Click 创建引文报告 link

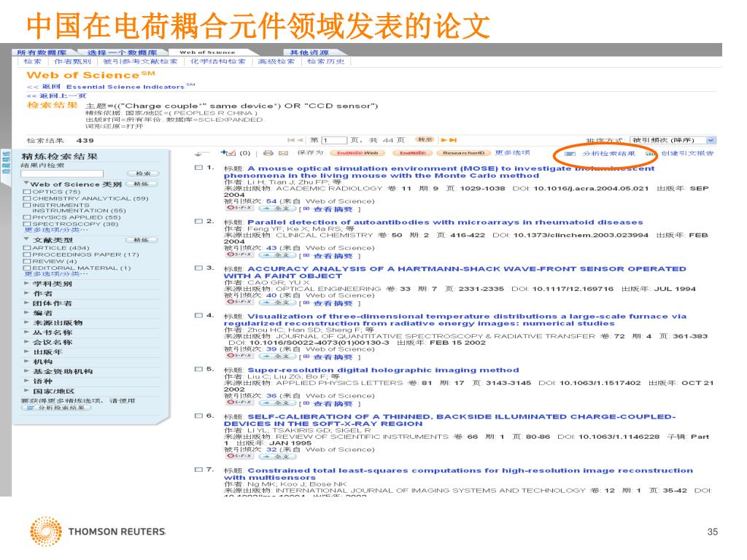tap(687, 153)
